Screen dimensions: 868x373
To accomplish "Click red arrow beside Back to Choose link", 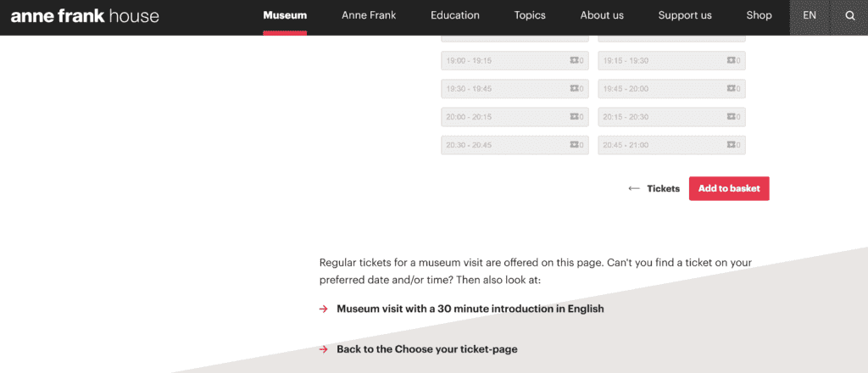I will tap(323, 349).
